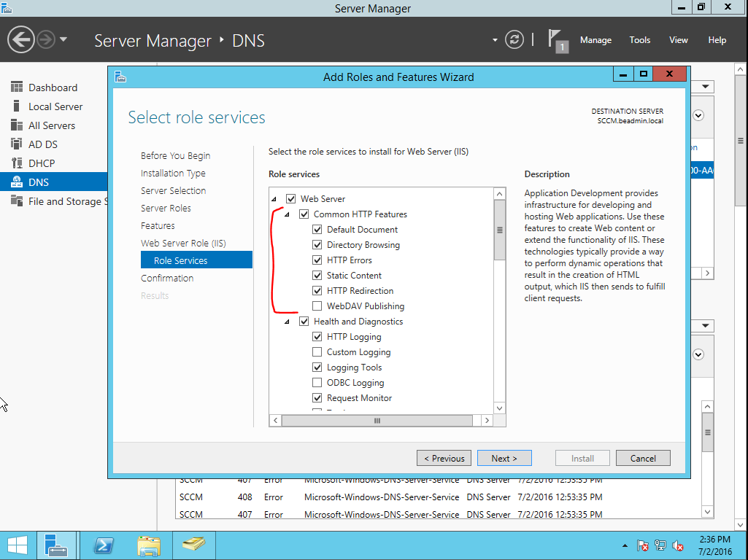The height and width of the screenshot is (560, 748).
Task: Launch PowerShell from the taskbar
Action: (104, 545)
